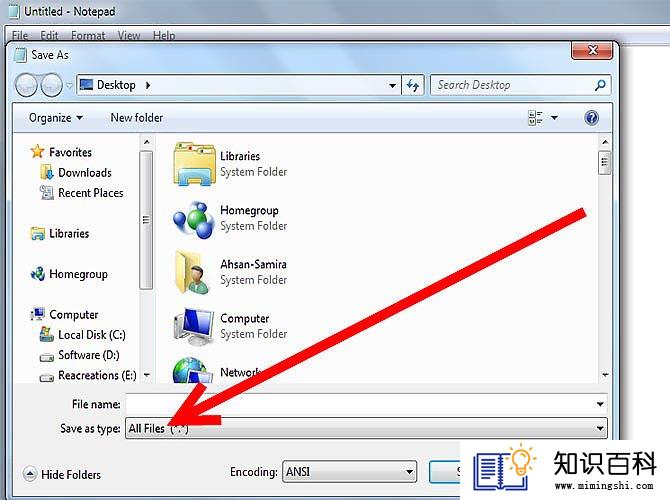Click the Desktop icon in address bar
Image resolution: width=670 pixels, height=500 pixels.
pyautogui.click(x=86, y=85)
